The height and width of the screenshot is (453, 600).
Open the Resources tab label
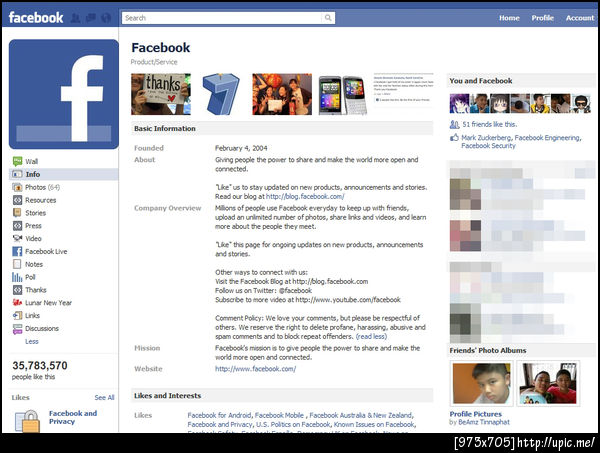(41, 200)
